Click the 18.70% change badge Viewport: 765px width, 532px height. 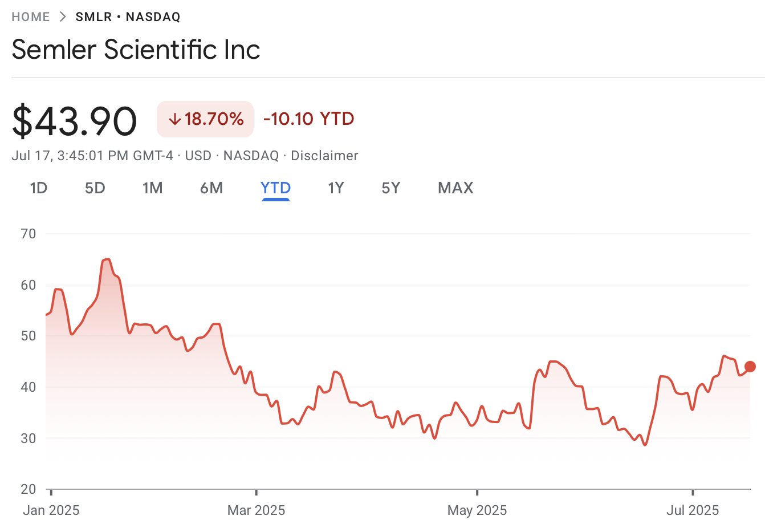click(x=206, y=119)
